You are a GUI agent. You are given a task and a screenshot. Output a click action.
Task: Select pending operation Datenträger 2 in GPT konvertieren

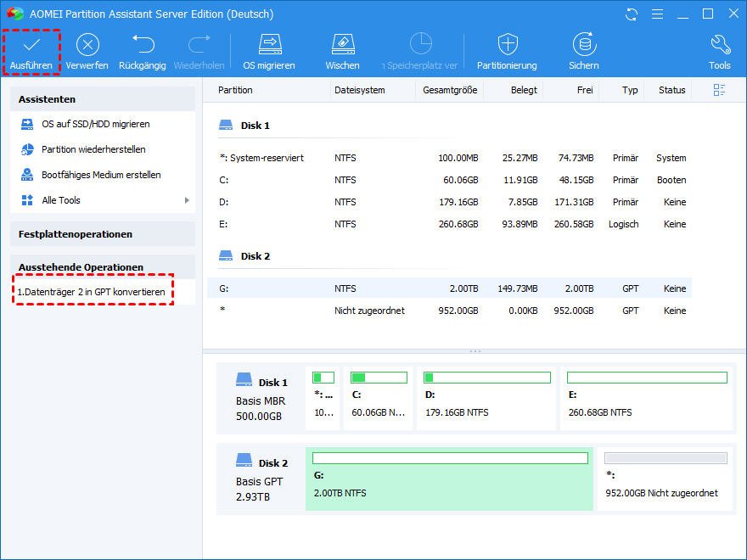point(92,291)
